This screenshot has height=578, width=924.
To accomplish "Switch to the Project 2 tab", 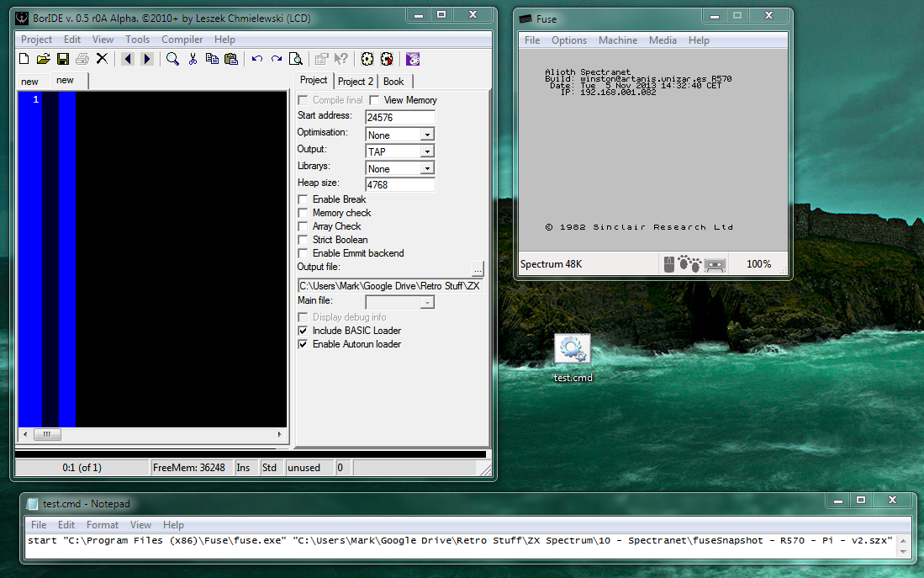I will [356, 82].
